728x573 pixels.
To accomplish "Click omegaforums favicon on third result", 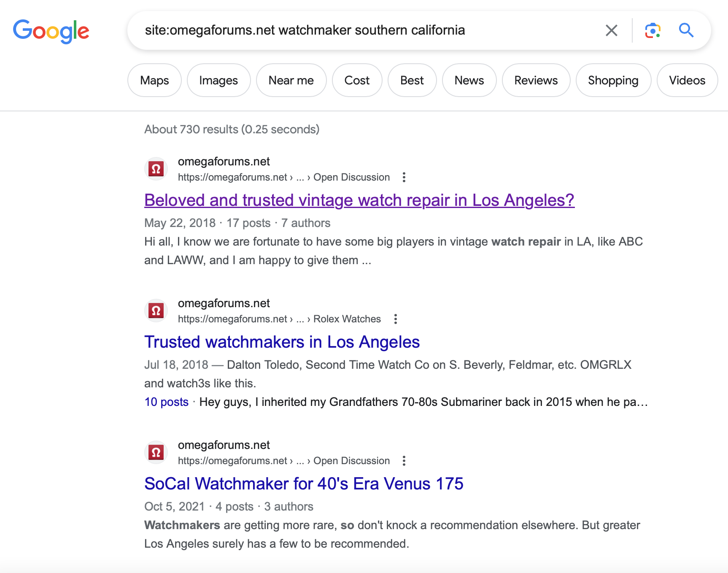I will tap(156, 453).
